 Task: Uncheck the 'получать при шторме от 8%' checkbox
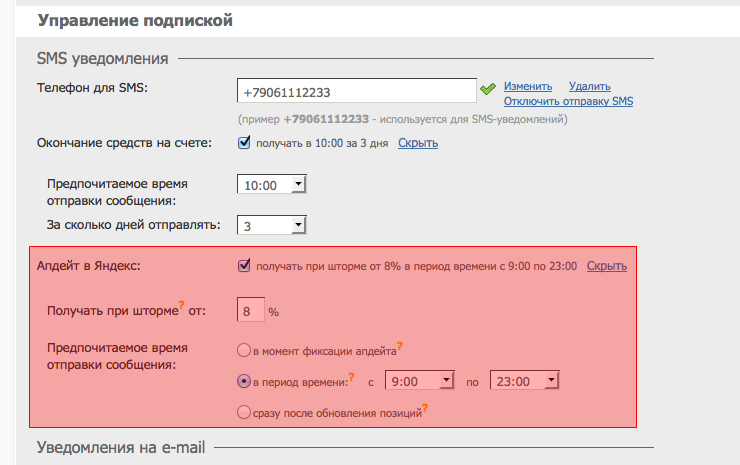click(x=244, y=266)
